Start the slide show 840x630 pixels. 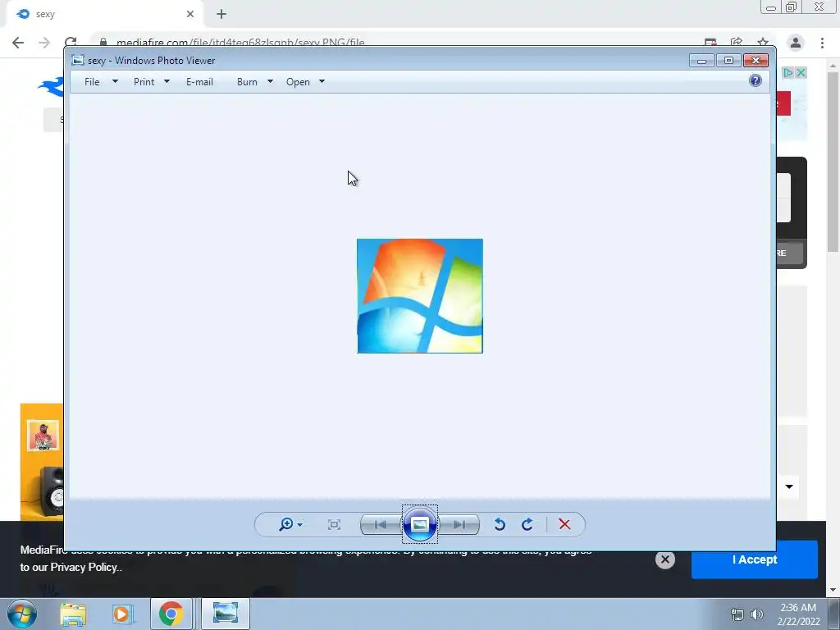420,524
